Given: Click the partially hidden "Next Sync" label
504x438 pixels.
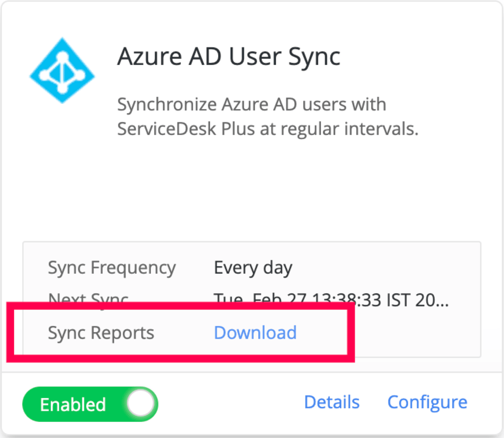Looking at the screenshot, I should click(88, 298).
